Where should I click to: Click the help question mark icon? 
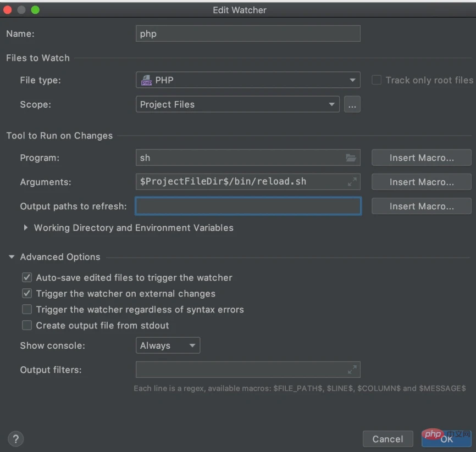click(16, 438)
